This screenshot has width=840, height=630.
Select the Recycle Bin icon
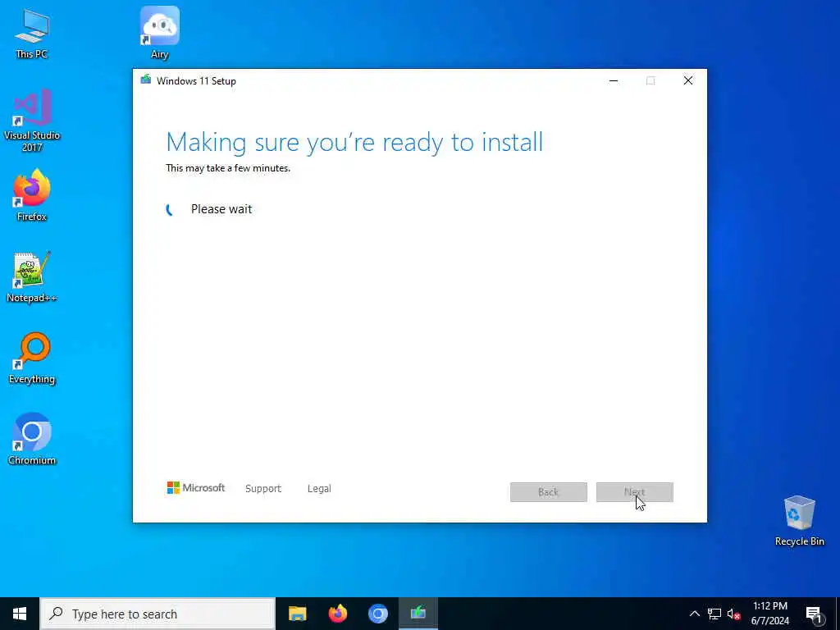coord(799,521)
